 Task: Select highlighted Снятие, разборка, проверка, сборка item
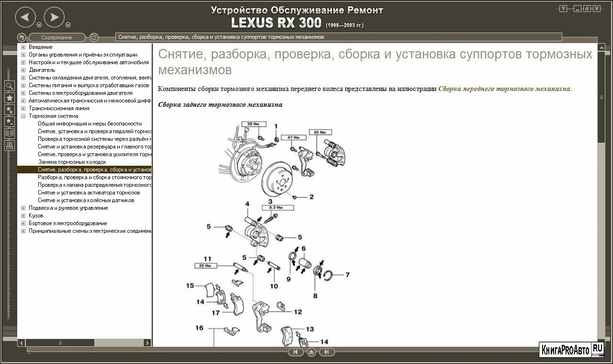[94, 170]
